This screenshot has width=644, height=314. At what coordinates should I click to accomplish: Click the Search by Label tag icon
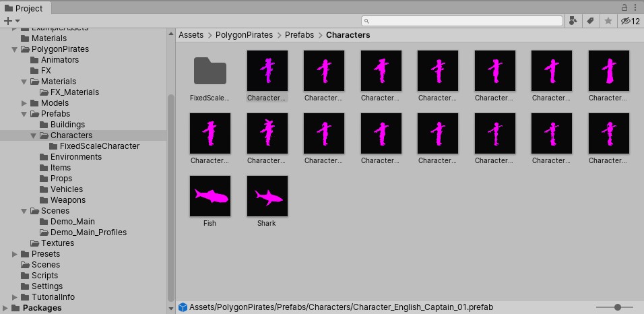click(590, 21)
